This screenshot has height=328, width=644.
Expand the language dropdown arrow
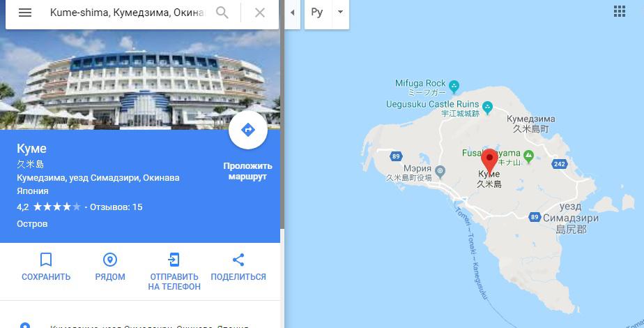341,13
